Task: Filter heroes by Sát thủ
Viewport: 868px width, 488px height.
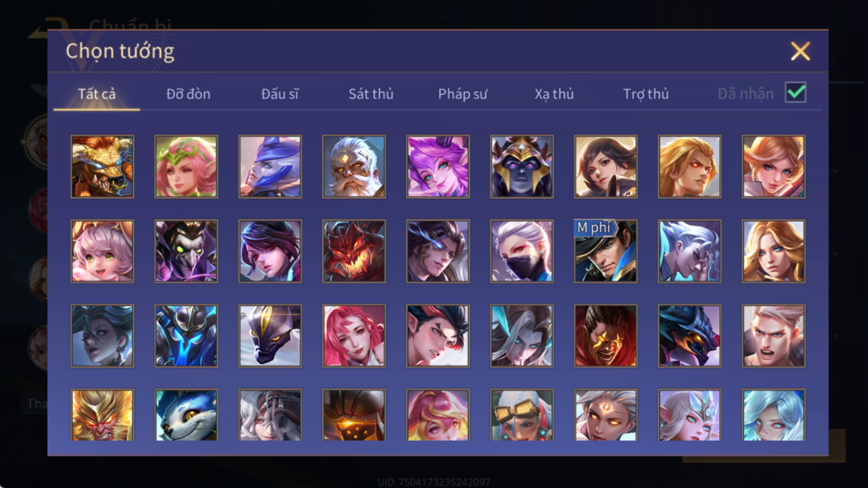Action: pyautogui.click(x=371, y=94)
